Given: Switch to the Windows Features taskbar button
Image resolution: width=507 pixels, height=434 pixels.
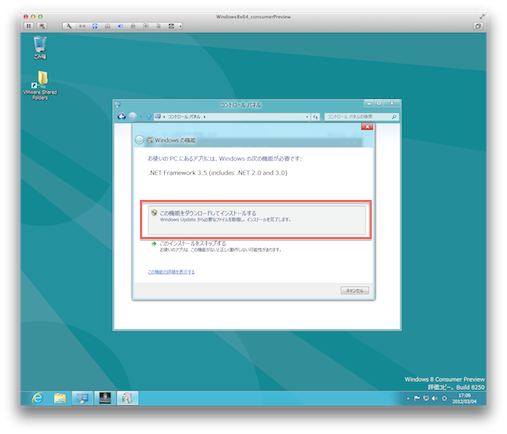Looking at the screenshot, I should pyautogui.click(x=127, y=398).
